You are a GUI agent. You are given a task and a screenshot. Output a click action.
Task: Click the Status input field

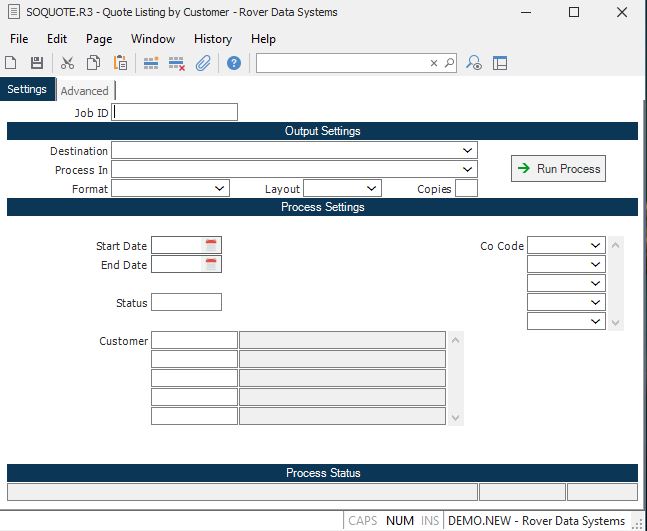point(186,302)
